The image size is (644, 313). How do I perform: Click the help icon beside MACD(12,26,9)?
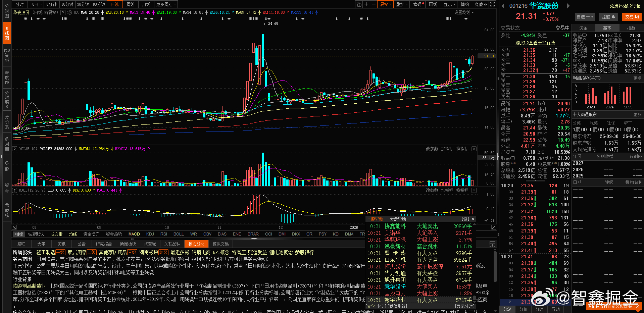[15, 190]
